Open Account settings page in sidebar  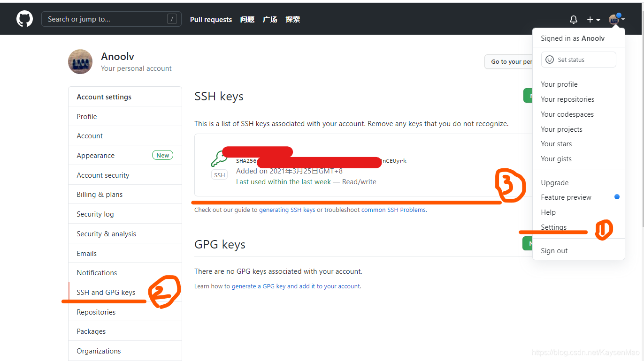coord(125,136)
